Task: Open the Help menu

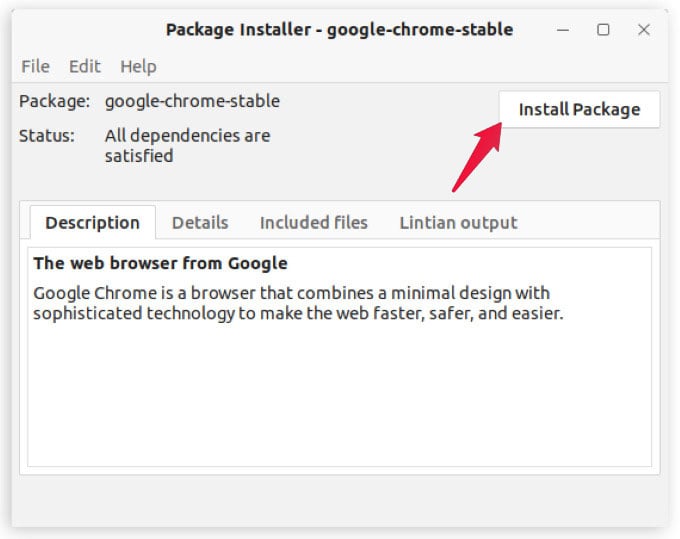Action: click(138, 66)
